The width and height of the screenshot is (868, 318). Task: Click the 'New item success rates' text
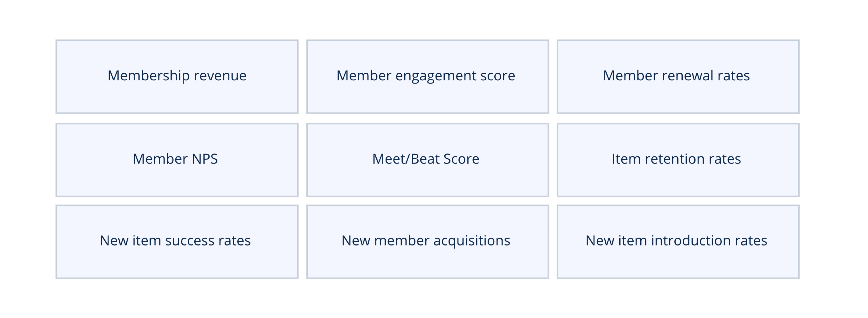[x=175, y=240]
